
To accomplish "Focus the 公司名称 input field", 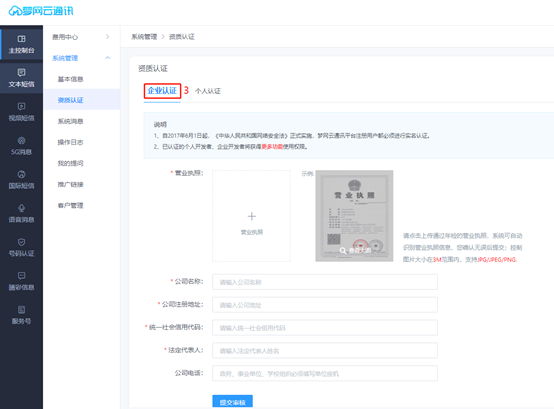I will tap(325, 282).
